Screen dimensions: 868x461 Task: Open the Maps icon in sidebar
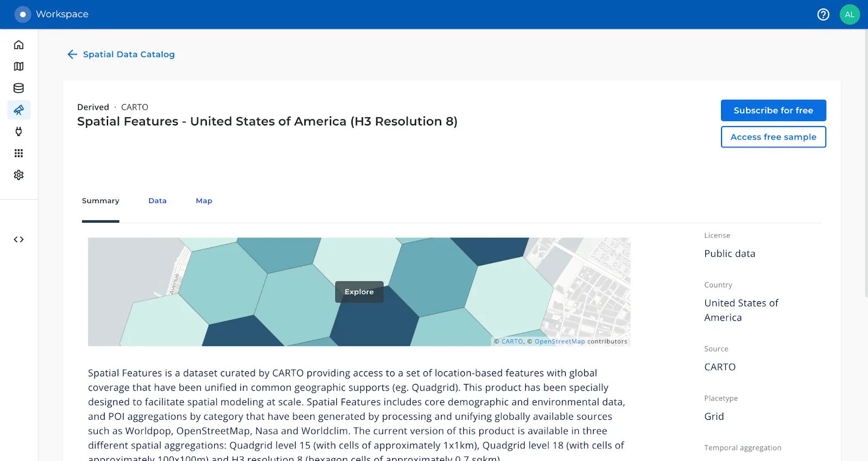[x=19, y=66]
